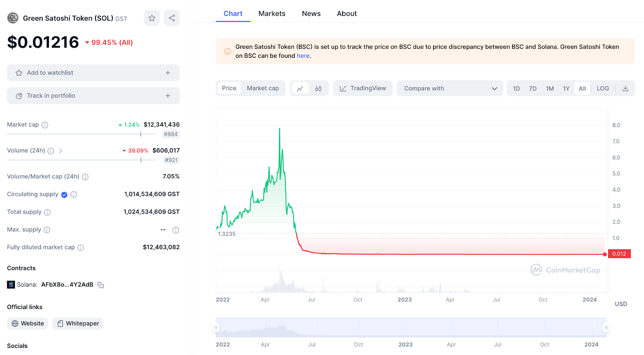Switch chart to Price mode
Image resolution: width=644 pixels, height=355 pixels.
pyautogui.click(x=229, y=88)
